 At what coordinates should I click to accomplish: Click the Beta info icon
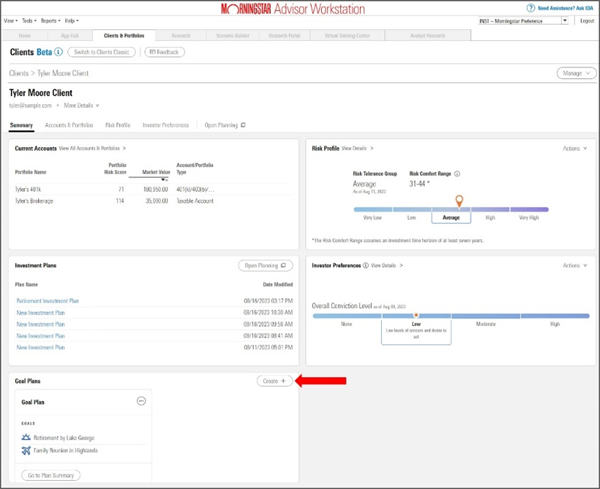[x=58, y=52]
